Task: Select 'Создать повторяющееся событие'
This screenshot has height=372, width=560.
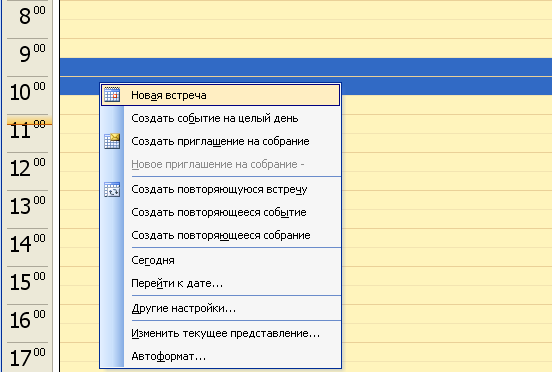Action: coord(220,212)
